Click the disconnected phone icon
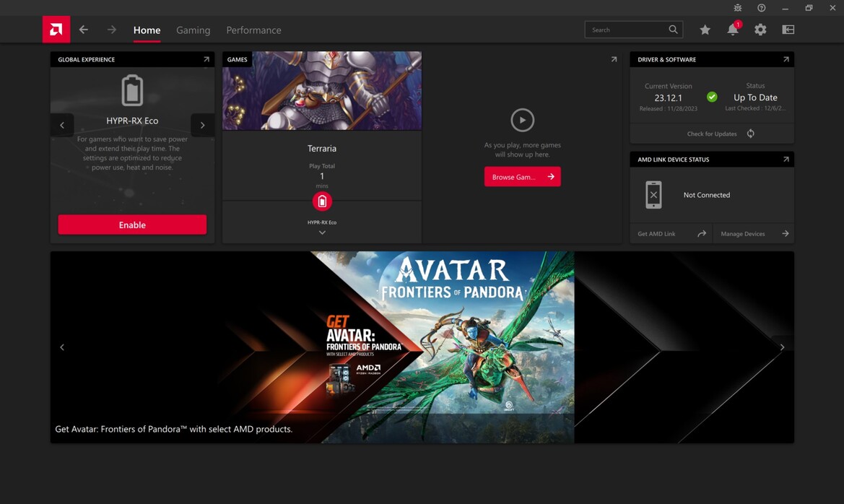 (x=653, y=195)
